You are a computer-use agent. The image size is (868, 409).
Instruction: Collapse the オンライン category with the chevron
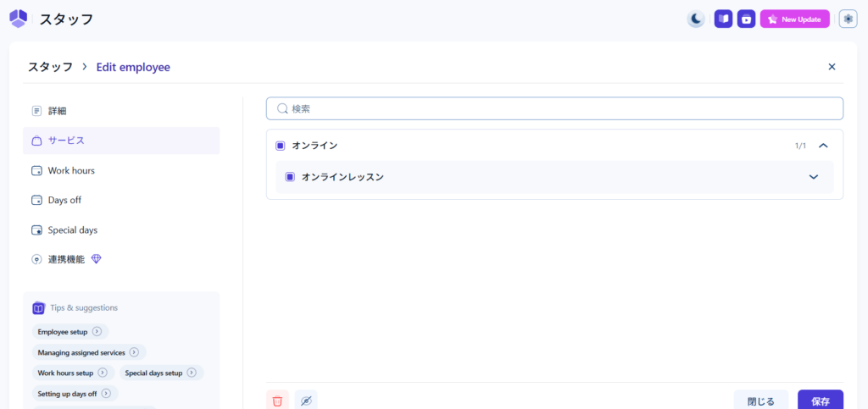[x=822, y=146]
